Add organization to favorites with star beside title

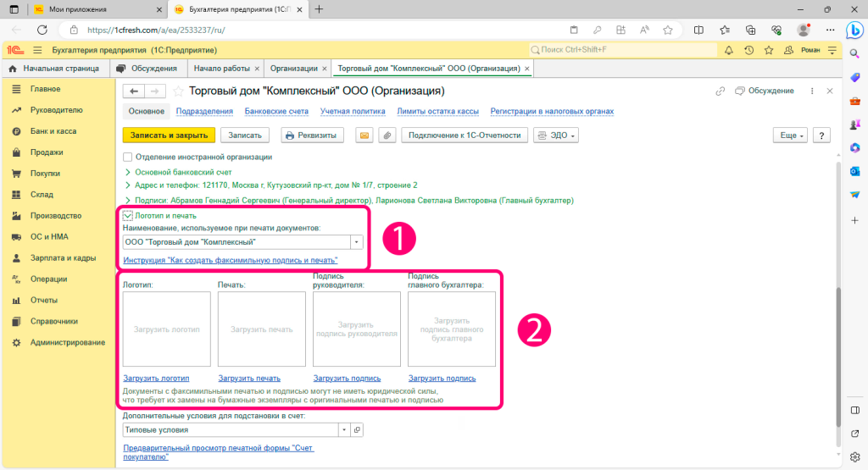(x=178, y=91)
